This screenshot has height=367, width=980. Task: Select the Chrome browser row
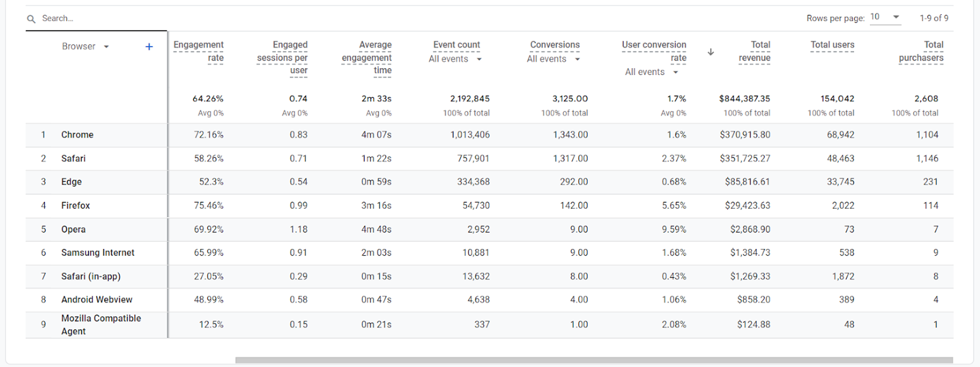point(77,135)
